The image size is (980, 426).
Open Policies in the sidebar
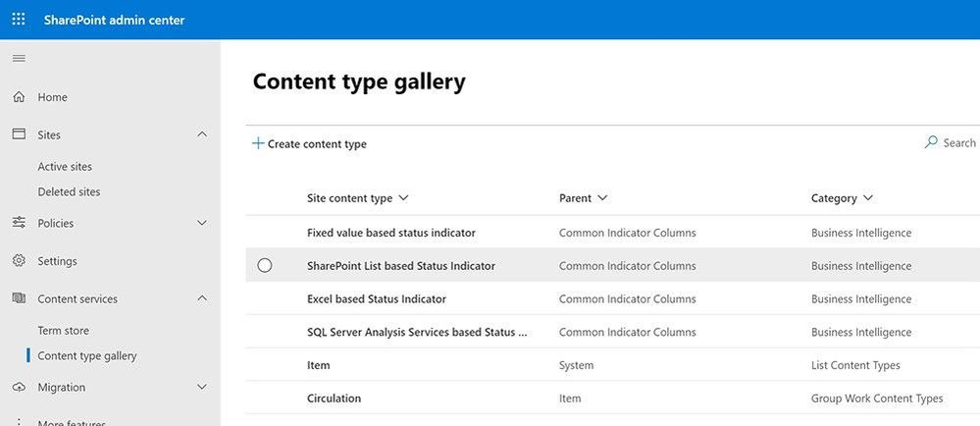tap(56, 224)
